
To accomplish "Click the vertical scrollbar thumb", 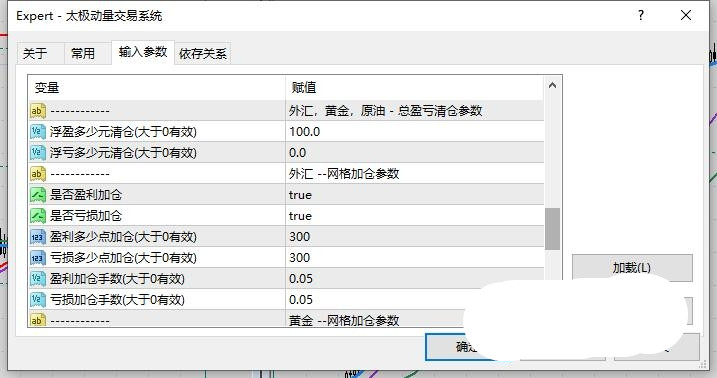I will coord(552,229).
